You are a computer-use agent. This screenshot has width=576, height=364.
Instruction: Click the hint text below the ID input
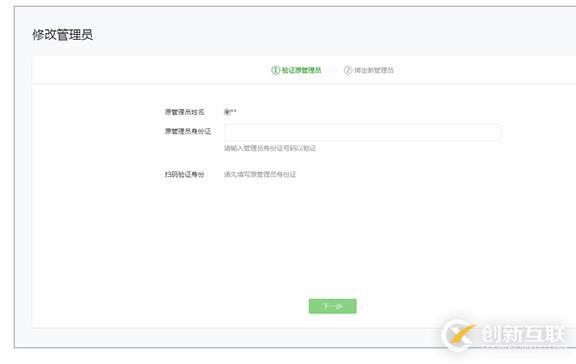[x=270, y=148]
